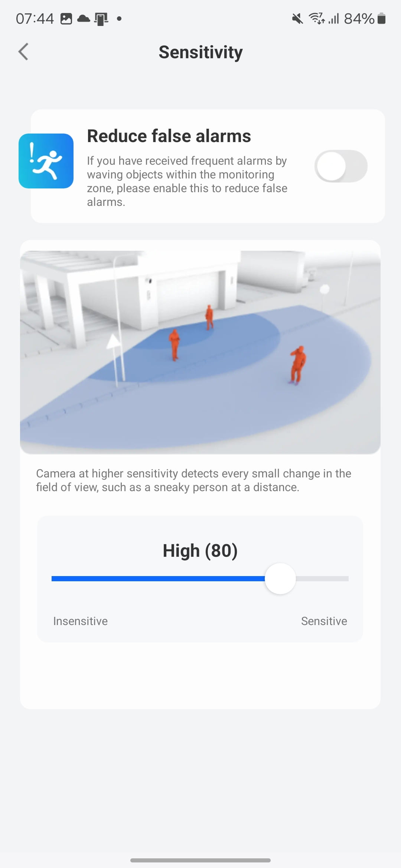Go back using the arrow icon

tap(23, 52)
